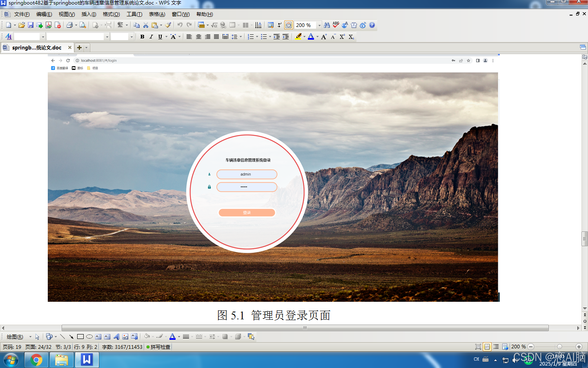Justify the paragraph text
Screen dimensions: 588x368
click(x=216, y=36)
